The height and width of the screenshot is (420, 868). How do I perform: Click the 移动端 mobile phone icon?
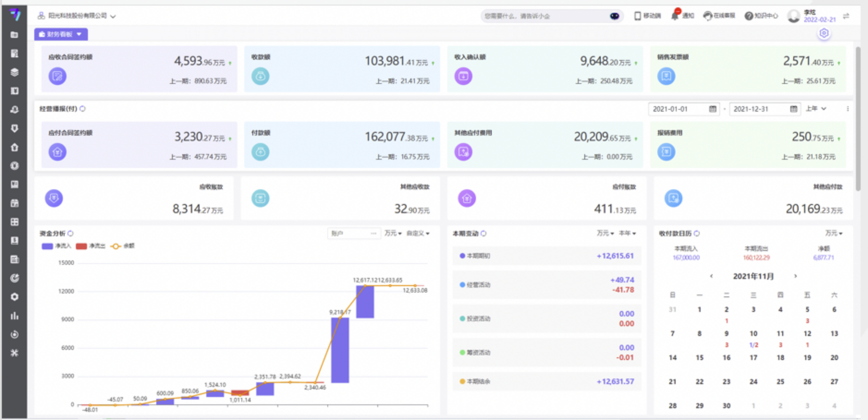click(637, 16)
